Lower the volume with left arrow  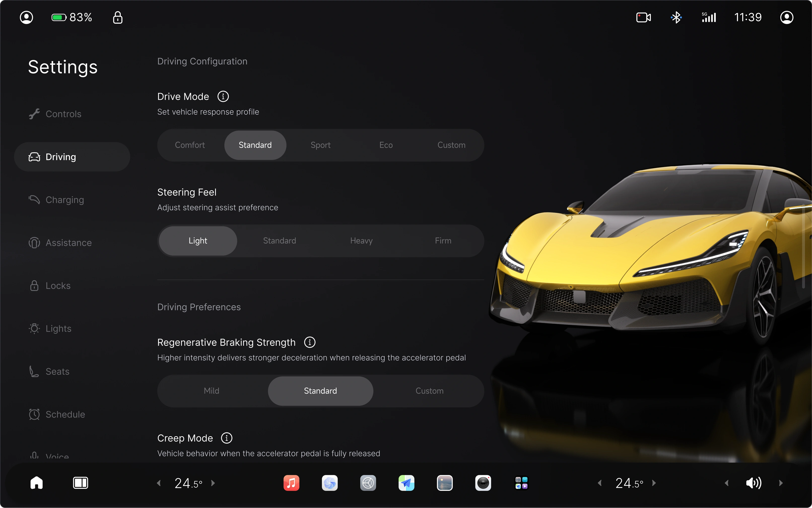pos(727,483)
